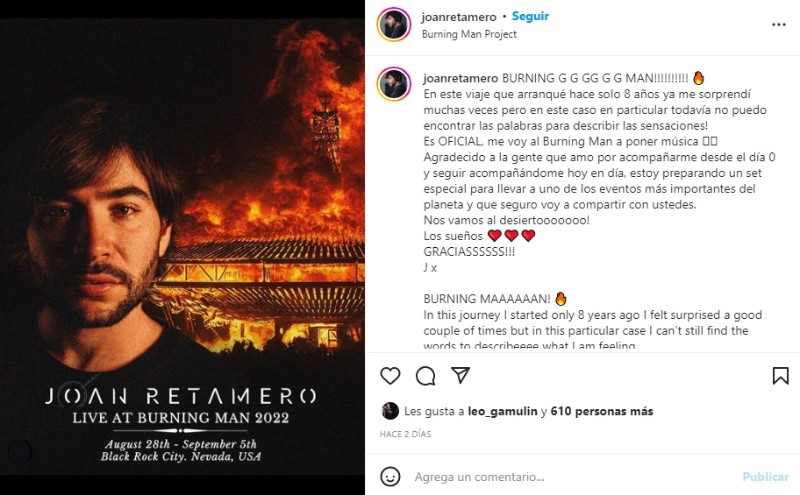The width and height of the screenshot is (800, 495).
Task: Follow the account using Seguir
Action: [x=530, y=16]
